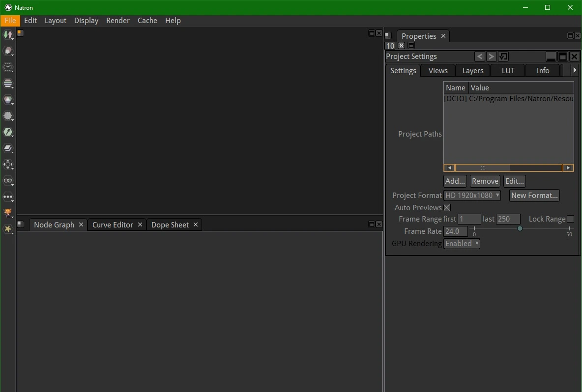Enable the Lock Range checkbox
The height and width of the screenshot is (392, 582).
(x=571, y=219)
